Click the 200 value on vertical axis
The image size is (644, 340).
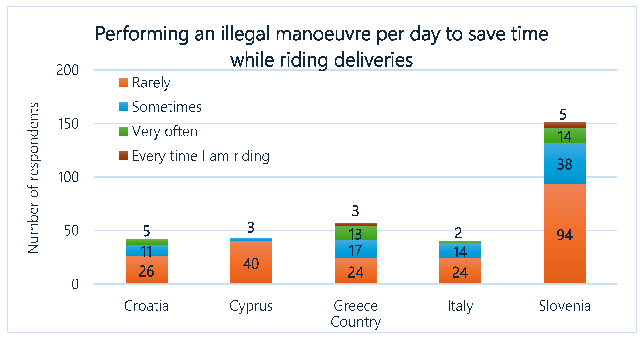coord(67,70)
